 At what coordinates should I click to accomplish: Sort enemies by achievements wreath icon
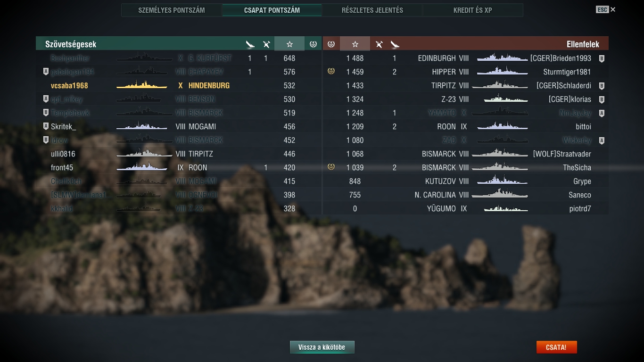[331, 44]
